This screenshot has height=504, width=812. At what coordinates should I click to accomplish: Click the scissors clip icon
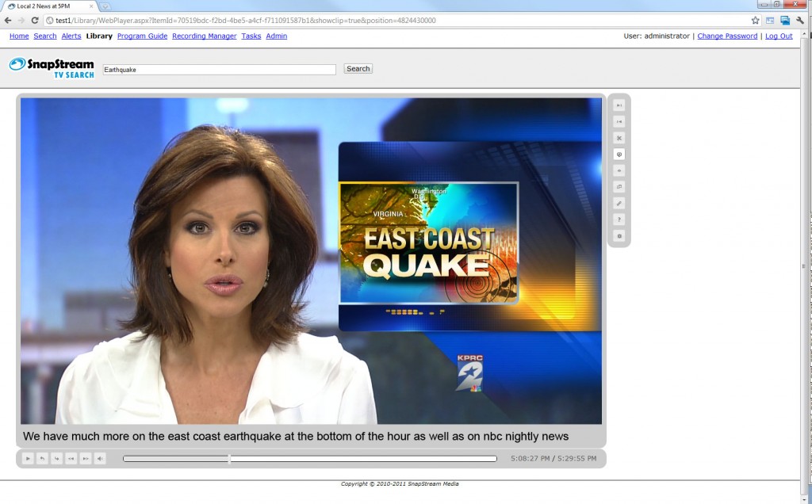(619, 138)
